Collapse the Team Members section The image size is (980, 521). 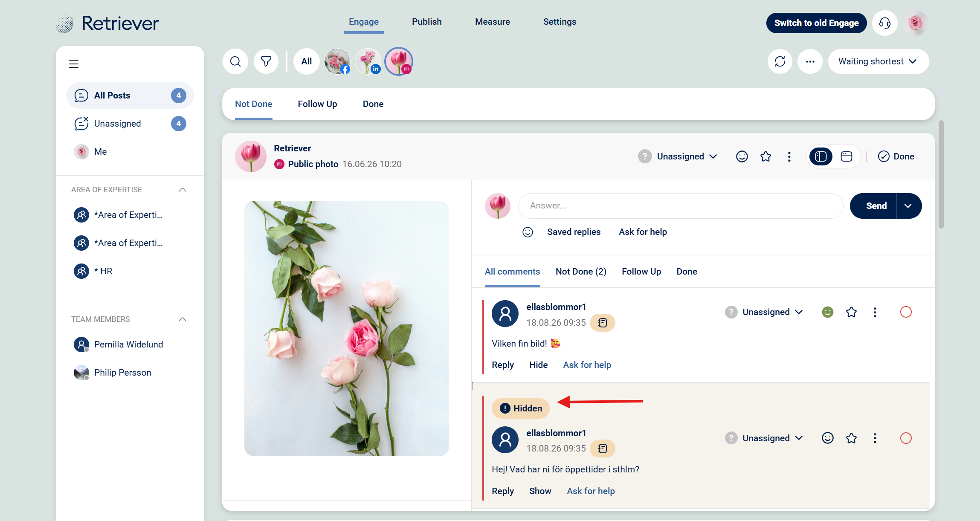tap(183, 319)
